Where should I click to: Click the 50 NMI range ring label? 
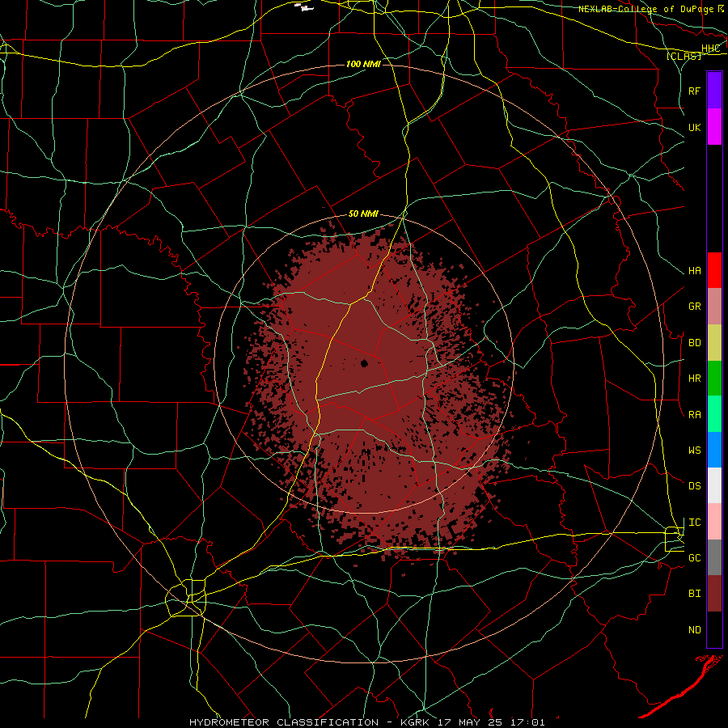(363, 214)
